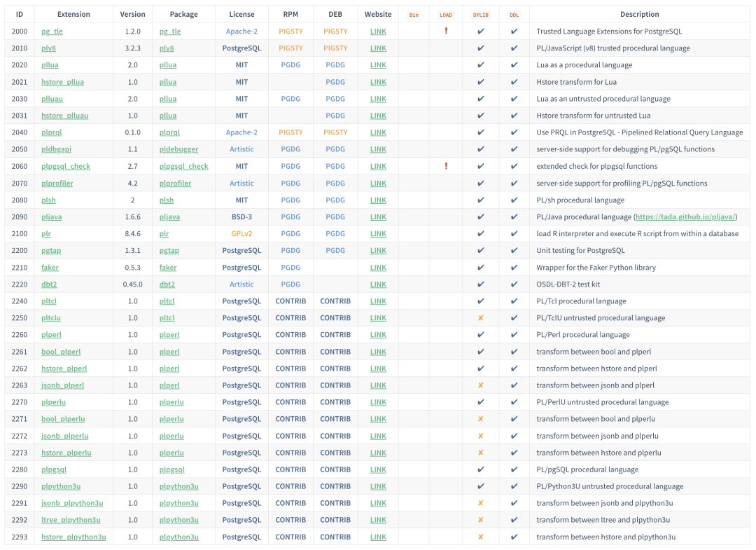Open the pg_tle extension link
Image resolution: width=756 pixels, height=550 pixels.
tap(52, 32)
